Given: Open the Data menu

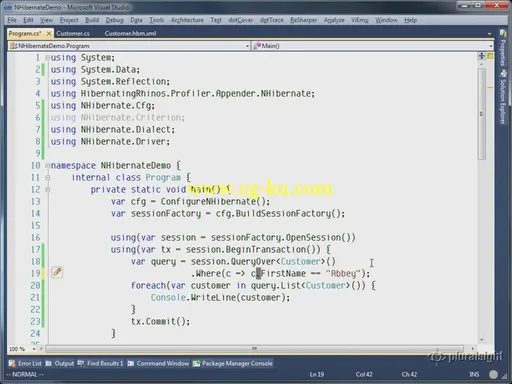Looking at the screenshot, I should 136,20.
